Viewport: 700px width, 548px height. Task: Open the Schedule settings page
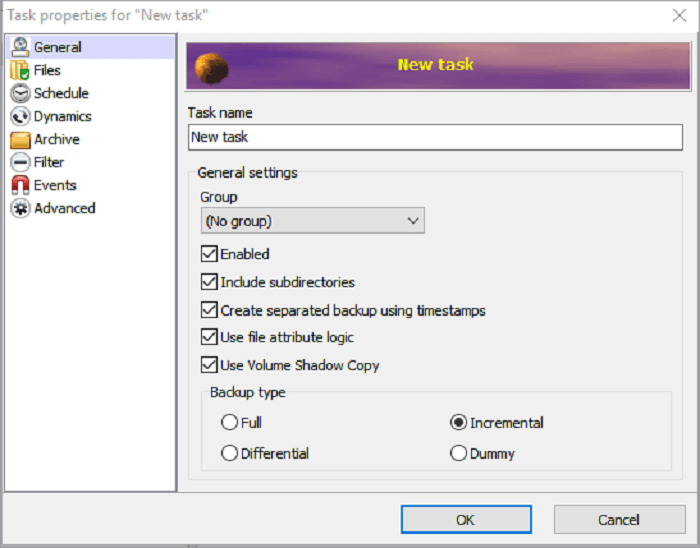pyautogui.click(x=61, y=93)
